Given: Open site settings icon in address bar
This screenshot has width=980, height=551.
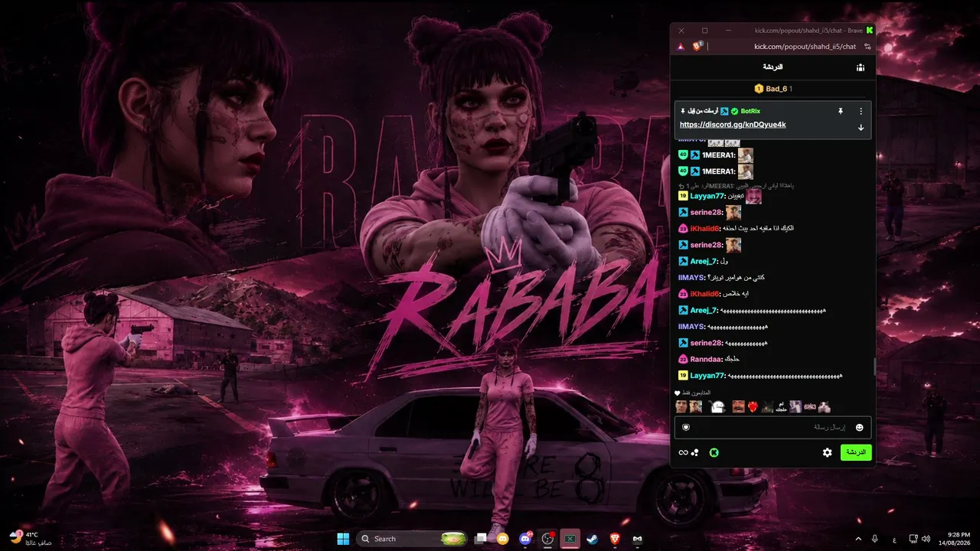Looking at the screenshot, I should pos(867,47).
